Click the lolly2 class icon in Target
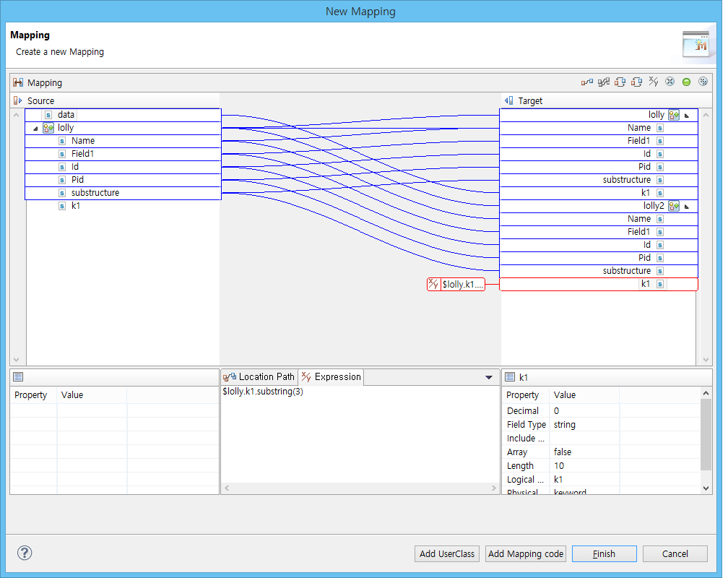Screen dimensions: 728x578 673,206
